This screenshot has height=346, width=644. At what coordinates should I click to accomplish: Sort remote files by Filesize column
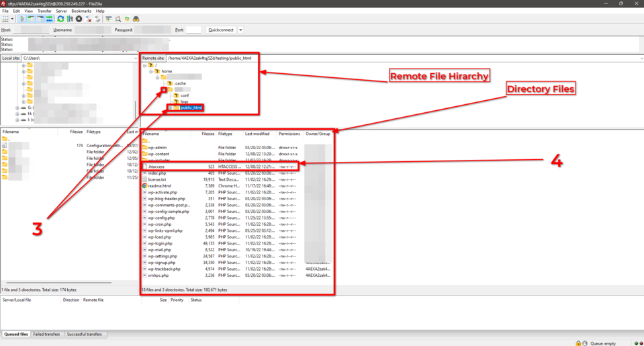click(x=208, y=134)
